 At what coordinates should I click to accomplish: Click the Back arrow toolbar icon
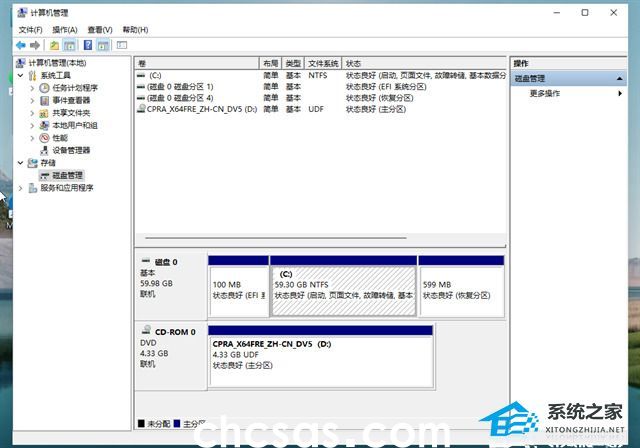click(x=21, y=45)
